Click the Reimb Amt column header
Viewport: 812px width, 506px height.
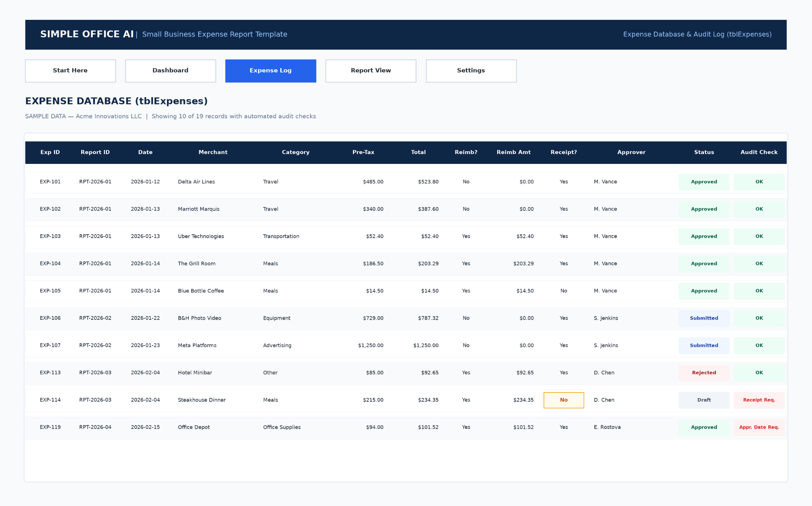(513, 152)
